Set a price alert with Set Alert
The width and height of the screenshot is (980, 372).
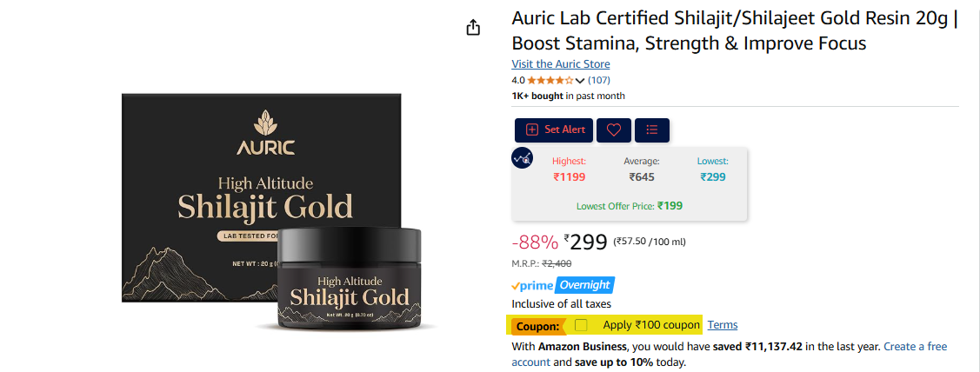tap(554, 130)
